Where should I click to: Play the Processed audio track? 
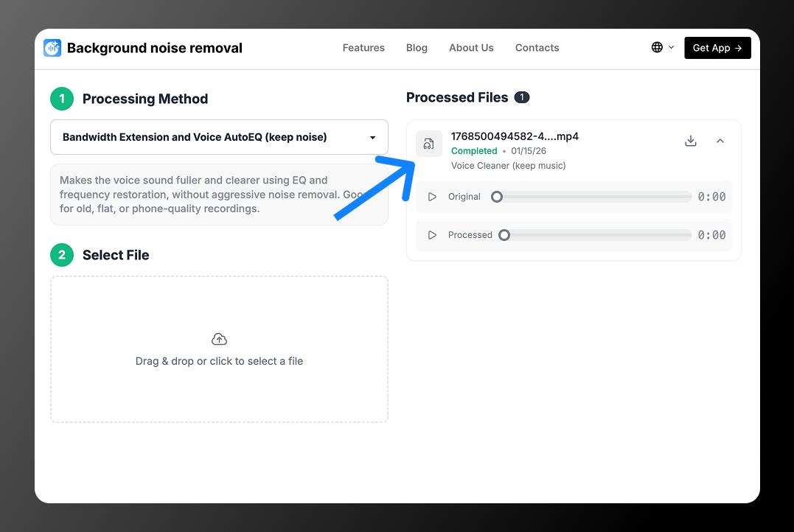click(x=433, y=235)
